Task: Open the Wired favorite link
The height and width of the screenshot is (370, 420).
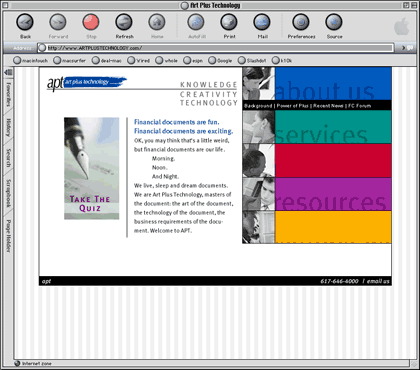Action: (139, 60)
